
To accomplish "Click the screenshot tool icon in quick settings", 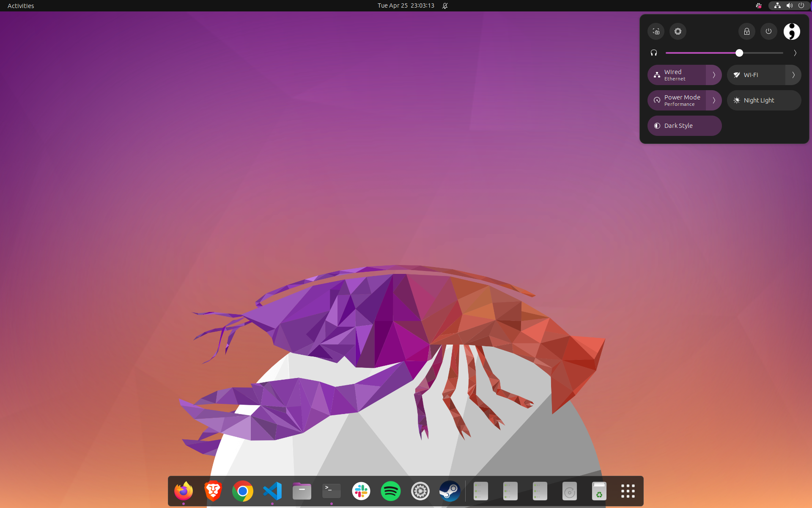I will (656, 31).
